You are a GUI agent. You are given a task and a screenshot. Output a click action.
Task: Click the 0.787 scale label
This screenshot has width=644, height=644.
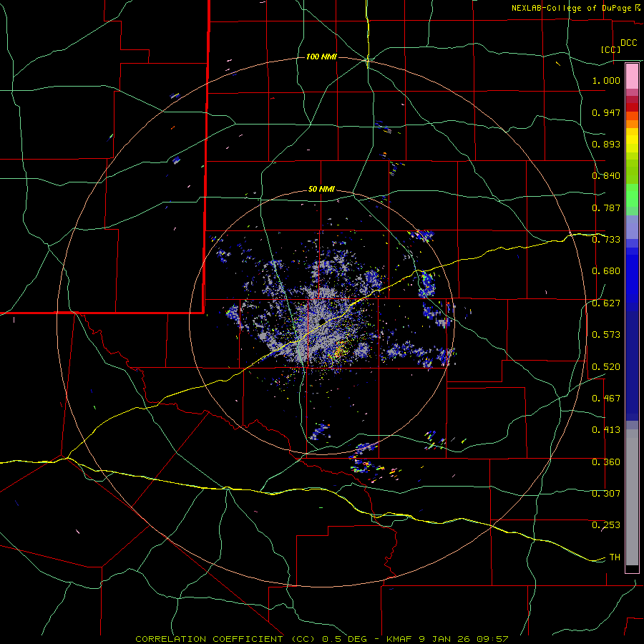pos(606,208)
